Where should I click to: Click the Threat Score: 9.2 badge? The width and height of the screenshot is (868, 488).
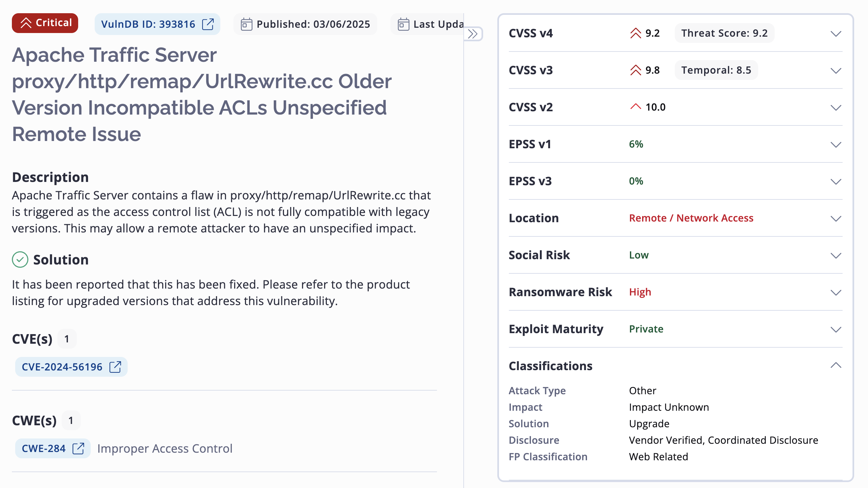[x=725, y=33]
